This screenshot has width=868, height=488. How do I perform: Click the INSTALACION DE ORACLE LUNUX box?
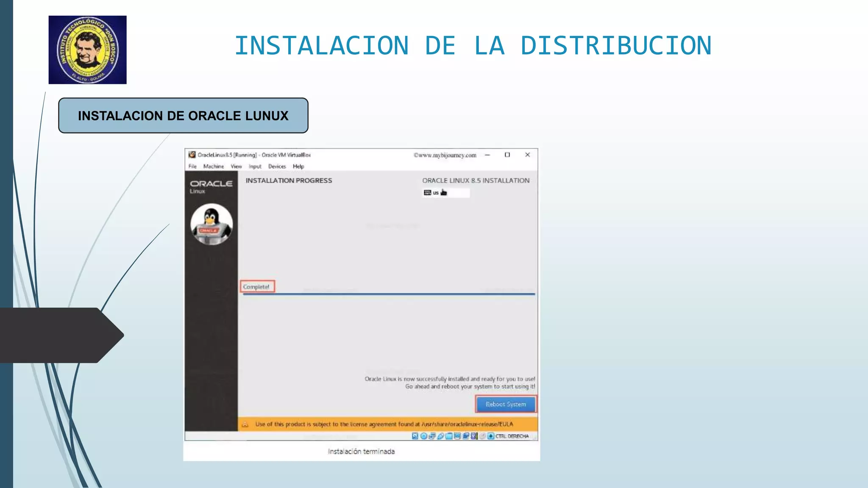(x=183, y=116)
